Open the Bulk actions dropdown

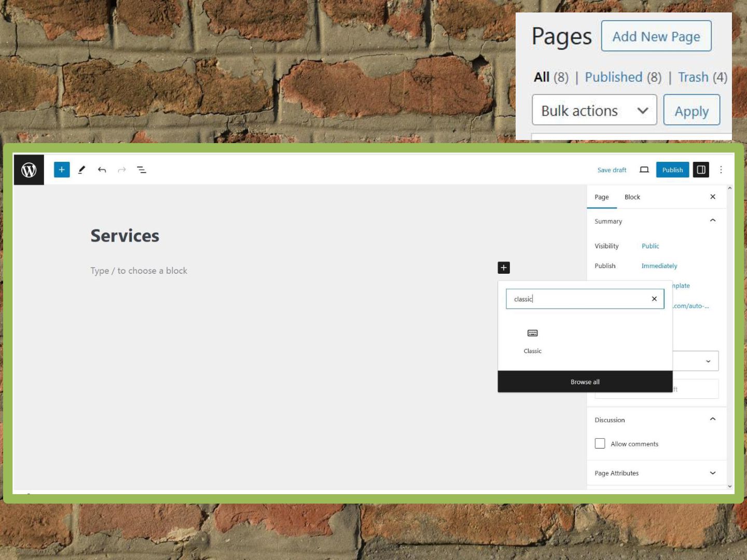pos(594,110)
